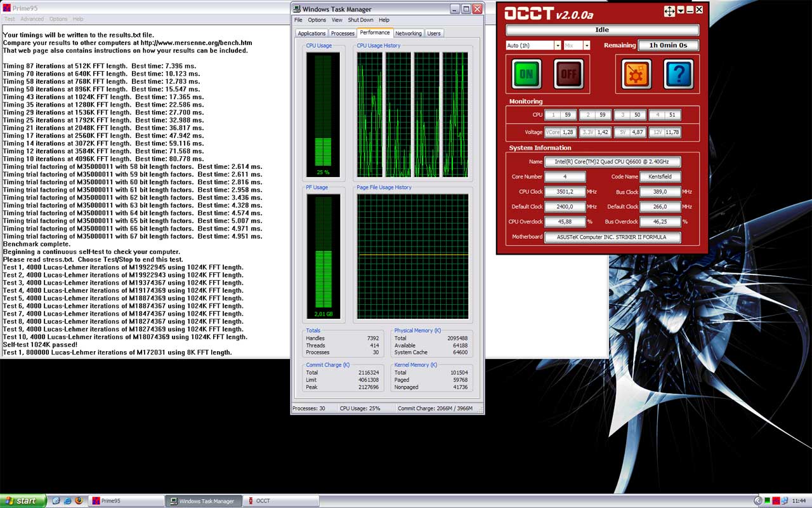Click the network connection tray icon
The height and width of the screenshot is (508, 812).
(784, 500)
